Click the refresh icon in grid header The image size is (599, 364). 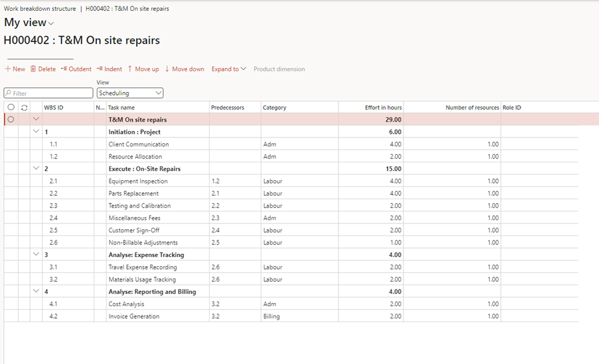click(x=24, y=108)
